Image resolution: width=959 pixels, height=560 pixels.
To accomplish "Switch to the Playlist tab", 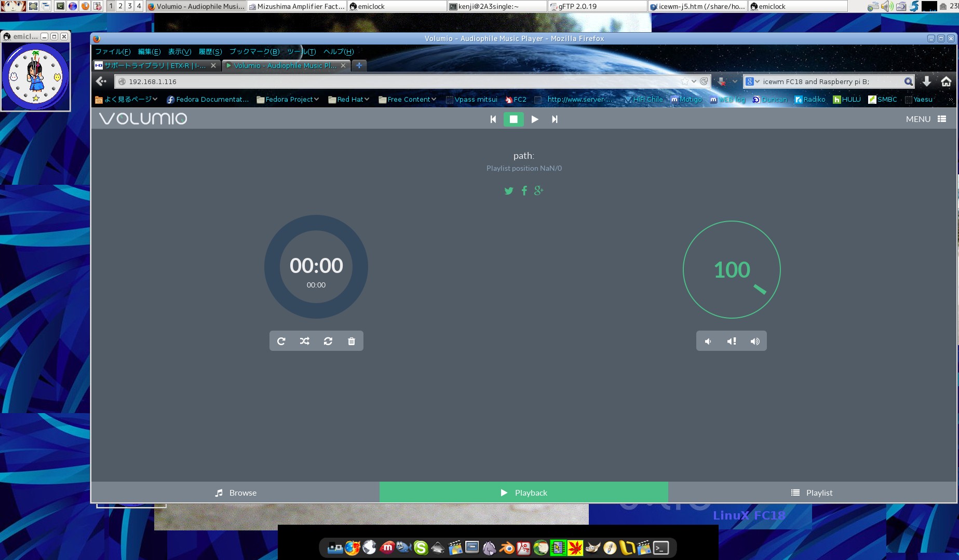I will pos(812,493).
